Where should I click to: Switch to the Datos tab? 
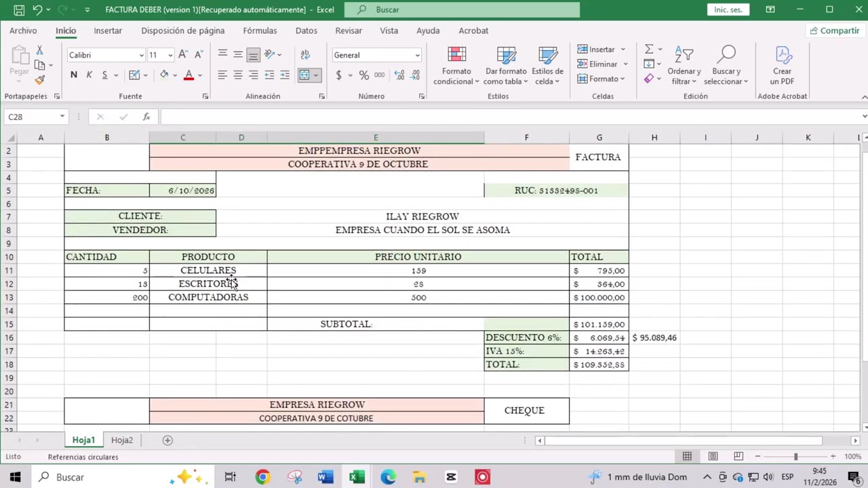306,30
